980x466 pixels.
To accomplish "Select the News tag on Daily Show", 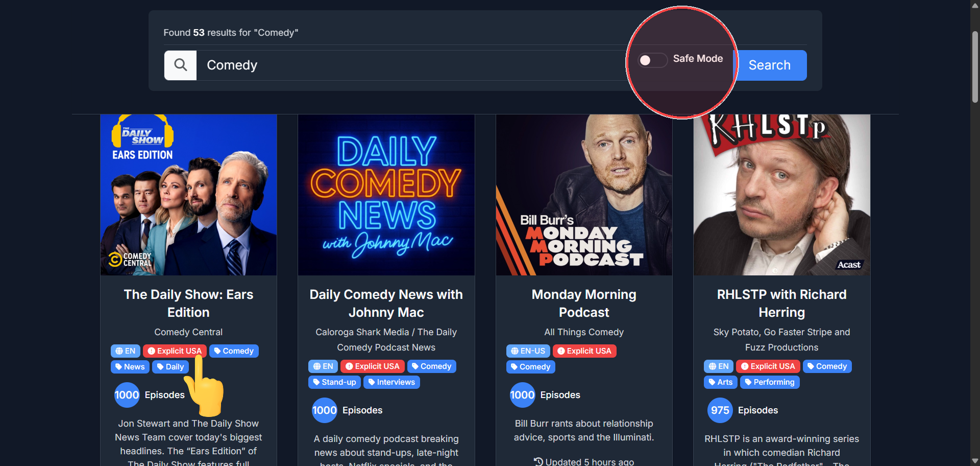I will pos(130,367).
